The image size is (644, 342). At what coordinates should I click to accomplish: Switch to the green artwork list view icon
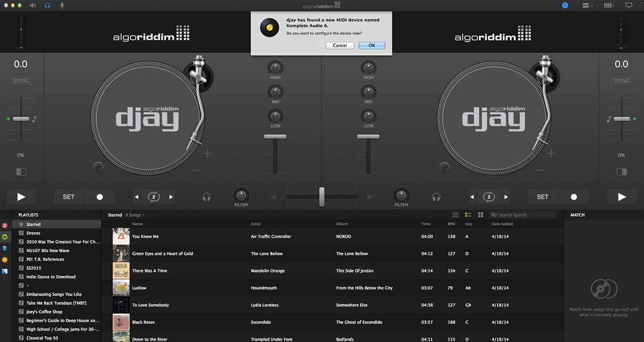pyautogui.click(x=468, y=215)
